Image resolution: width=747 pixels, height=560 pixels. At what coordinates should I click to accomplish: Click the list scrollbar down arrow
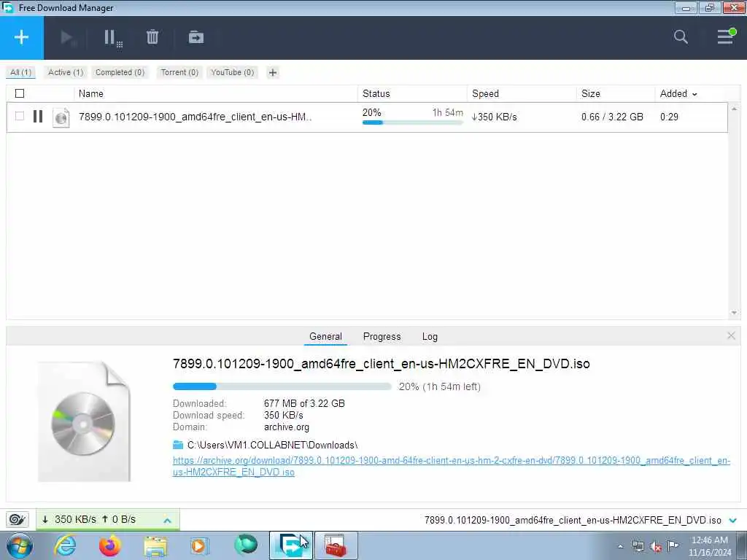(734, 313)
